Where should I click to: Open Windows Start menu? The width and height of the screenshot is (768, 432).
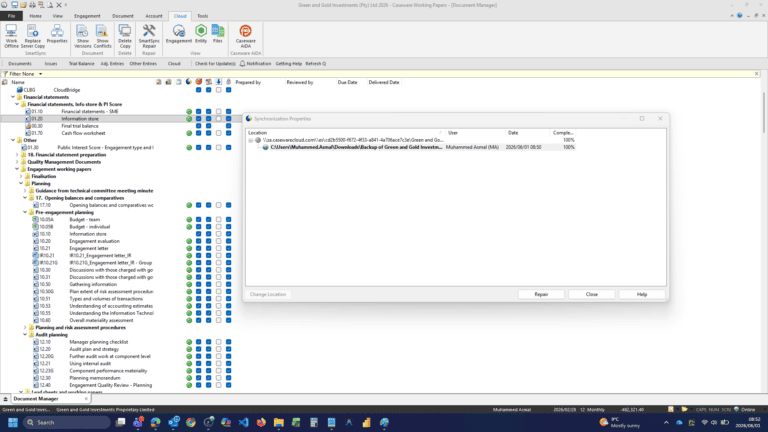(13, 422)
